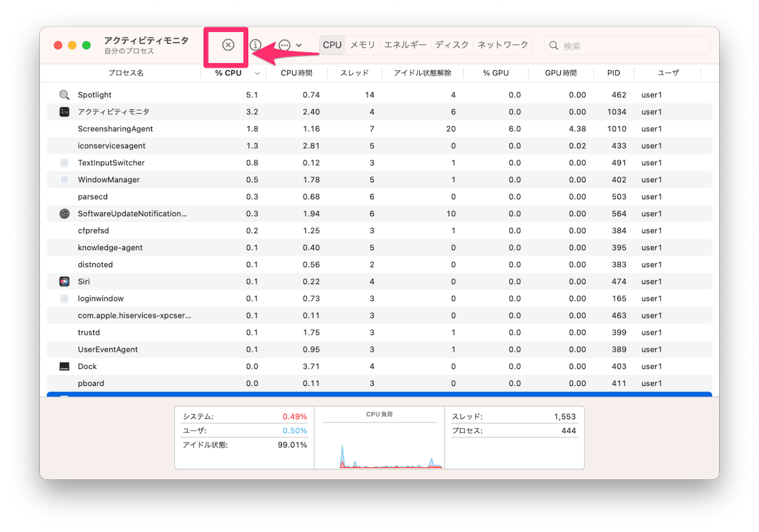The width and height of the screenshot is (759, 532).
Task: Click the Spotlight % CPU value 5.1
Action: pyautogui.click(x=252, y=95)
